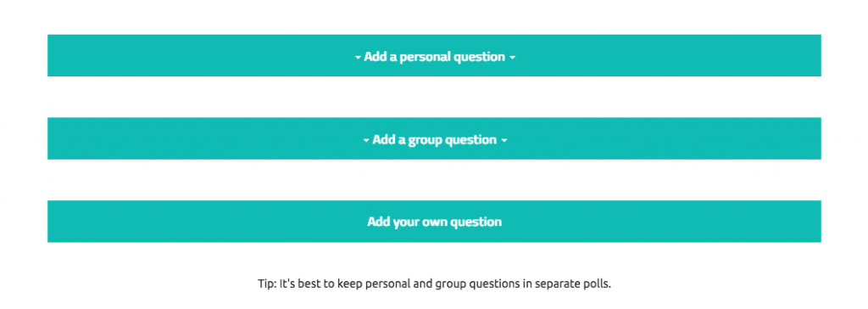
Task: Open the group question list via its label
Action: pos(435,140)
